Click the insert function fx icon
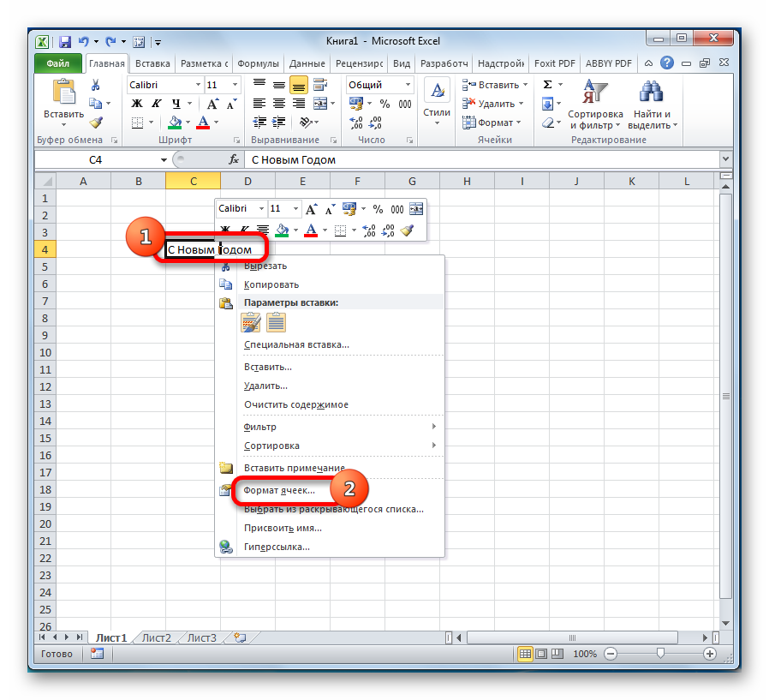The image size is (769, 700). (x=233, y=159)
